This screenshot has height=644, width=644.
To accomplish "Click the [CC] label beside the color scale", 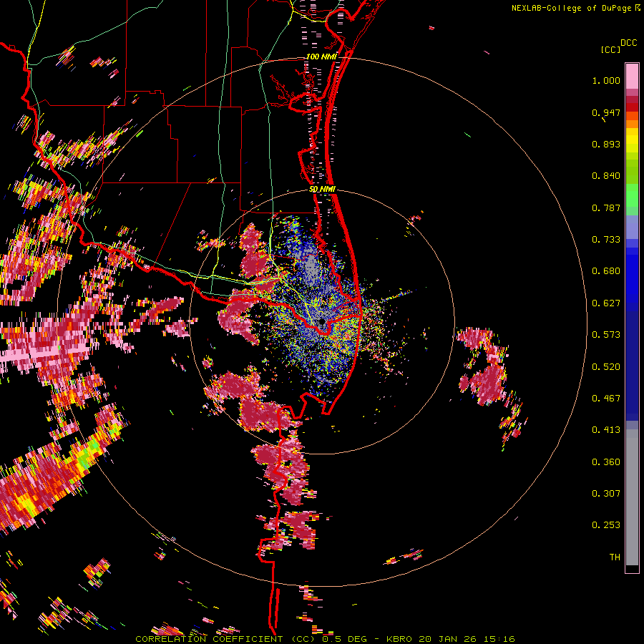I will tap(610, 49).
